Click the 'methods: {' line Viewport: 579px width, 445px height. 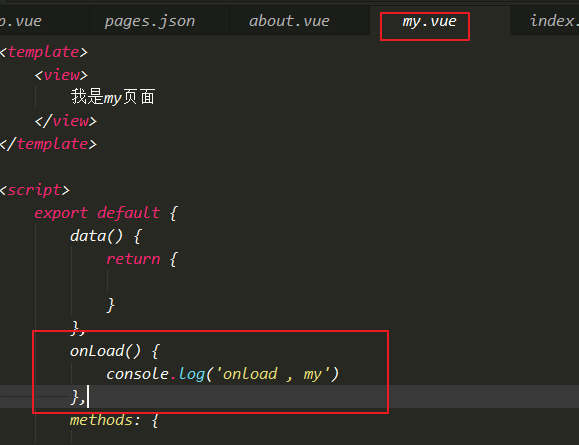point(114,420)
